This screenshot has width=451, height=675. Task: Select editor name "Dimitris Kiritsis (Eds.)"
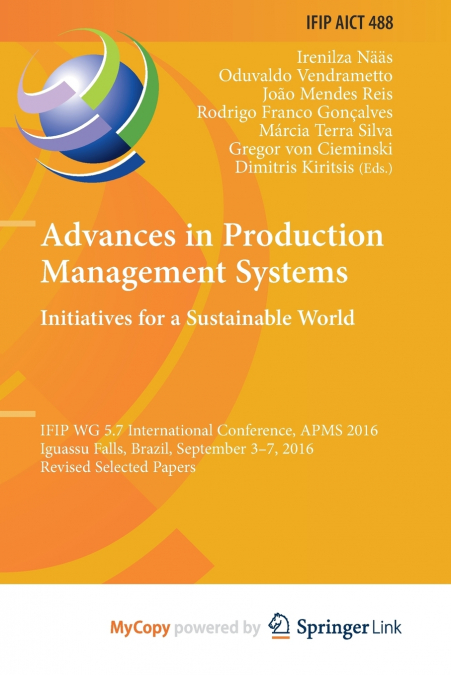314,167
